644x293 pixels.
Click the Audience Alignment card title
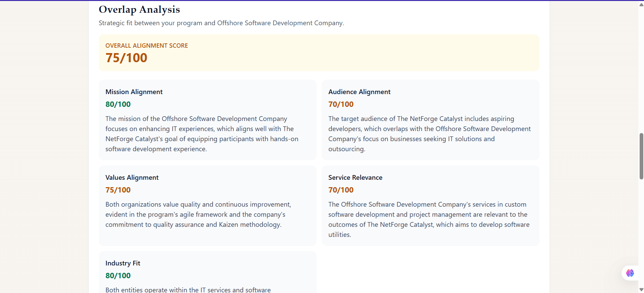coord(359,92)
